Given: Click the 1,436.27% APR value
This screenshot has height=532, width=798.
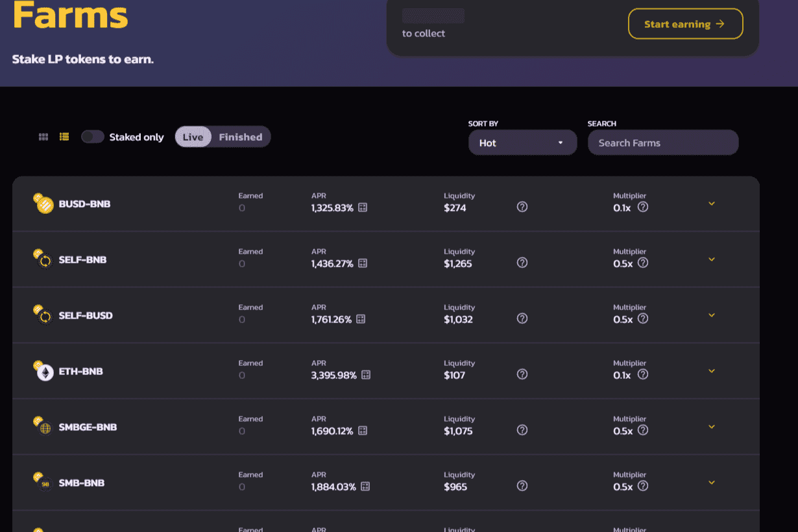Looking at the screenshot, I should pos(332,264).
